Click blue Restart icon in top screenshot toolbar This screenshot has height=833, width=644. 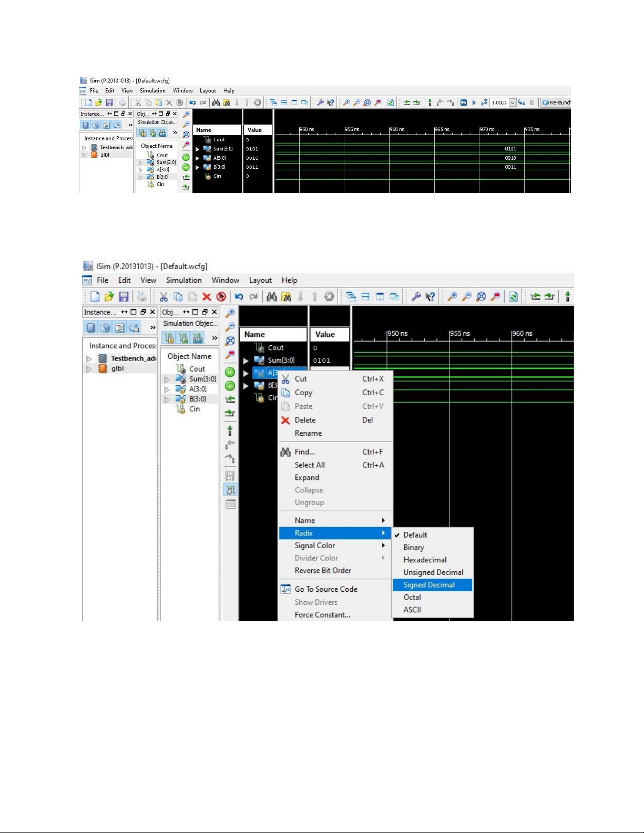point(464,102)
